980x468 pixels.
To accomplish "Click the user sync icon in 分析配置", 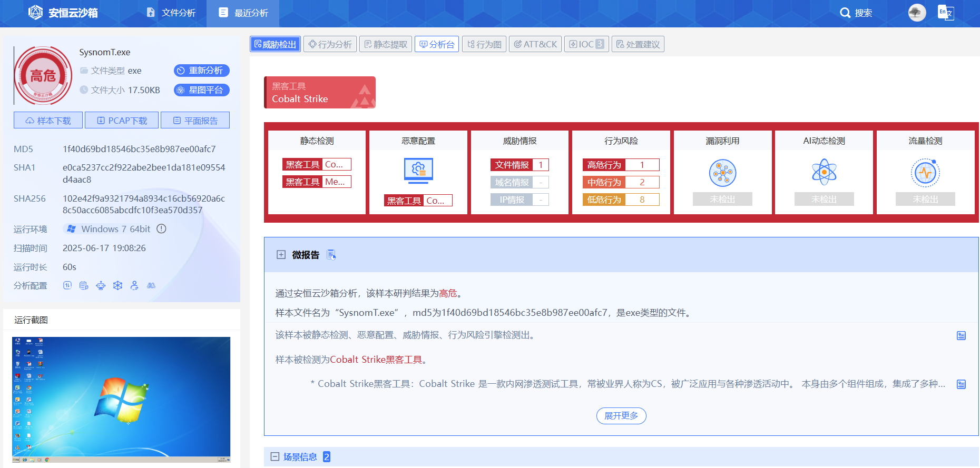I will pos(134,285).
